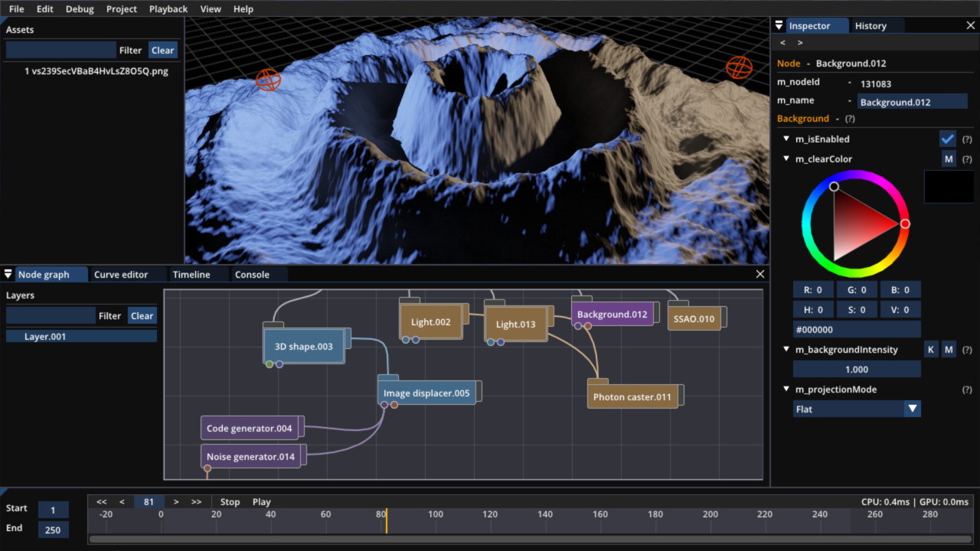
Task: Click the black clear color preview swatch
Action: coord(949,187)
